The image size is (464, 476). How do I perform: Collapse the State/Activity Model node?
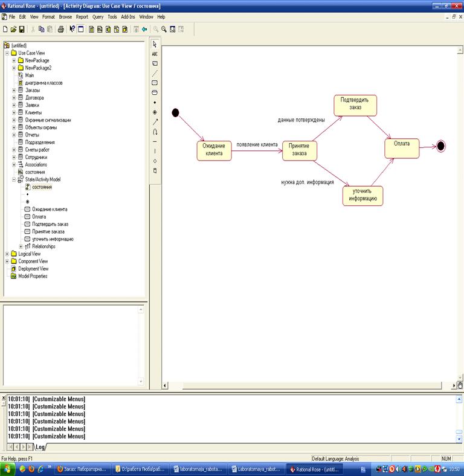14,179
